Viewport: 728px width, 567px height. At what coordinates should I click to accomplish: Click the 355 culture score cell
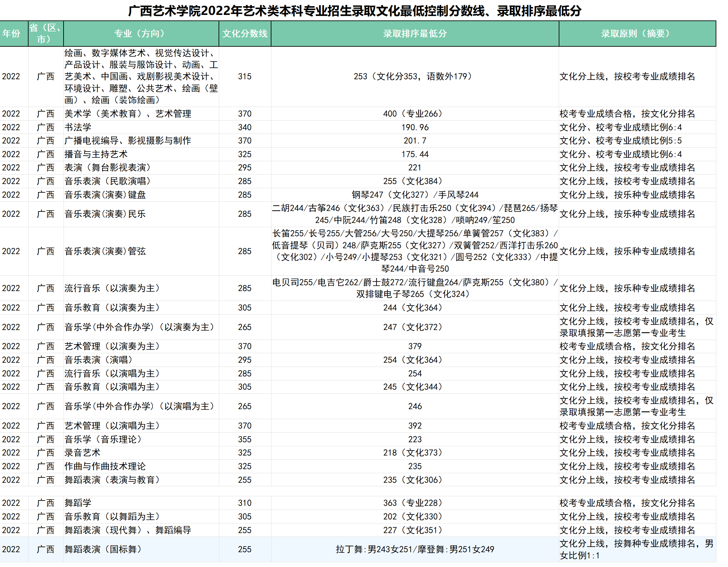(245, 439)
